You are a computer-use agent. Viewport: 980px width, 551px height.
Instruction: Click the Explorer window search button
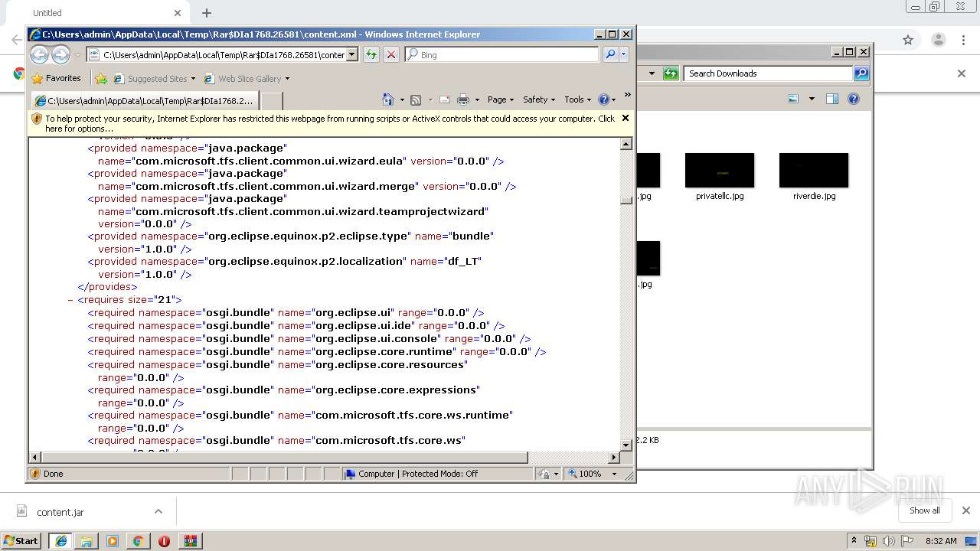[x=861, y=73]
